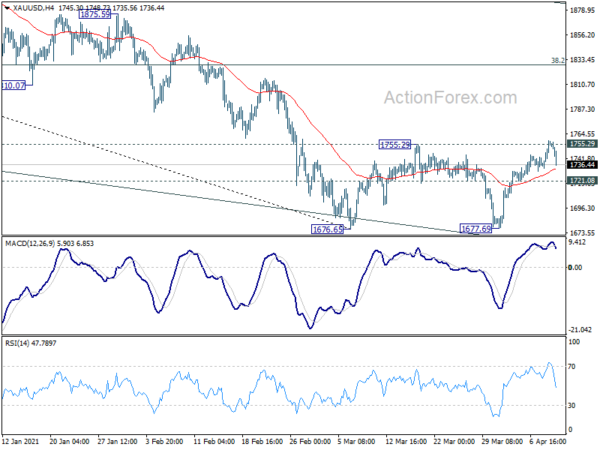Click the -21.042 value on MACD axis

click(582, 330)
